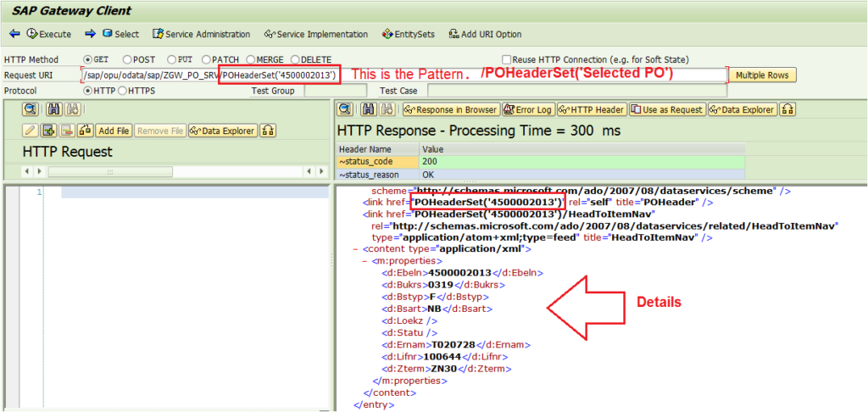Click the d:Lifnr value 100644
The image size is (868, 412).
[442, 356]
